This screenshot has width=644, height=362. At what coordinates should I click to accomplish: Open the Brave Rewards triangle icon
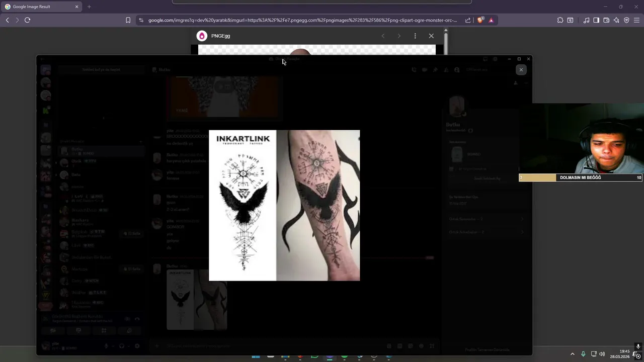pyautogui.click(x=491, y=20)
